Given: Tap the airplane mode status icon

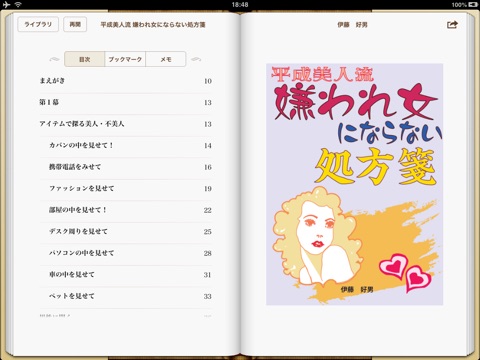Looking at the screenshot, I should (7, 4).
